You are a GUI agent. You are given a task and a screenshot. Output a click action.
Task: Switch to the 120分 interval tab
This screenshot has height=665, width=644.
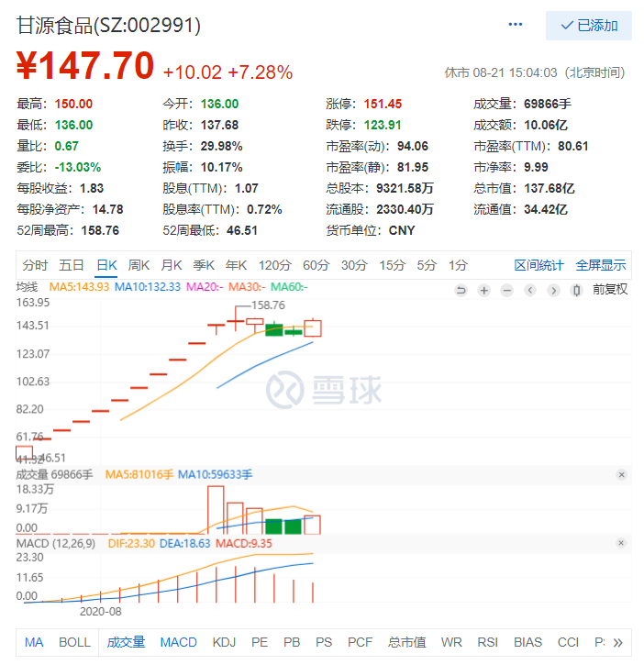pyautogui.click(x=275, y=265)
